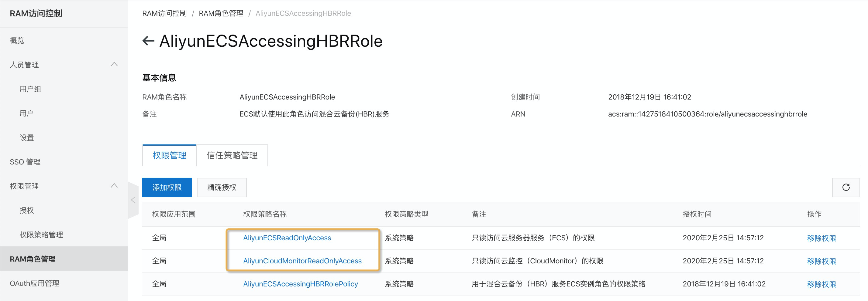The image size is (868, 301).
Task: Select RAM角色管理 in the sidebar
Action: pos(64,259)
